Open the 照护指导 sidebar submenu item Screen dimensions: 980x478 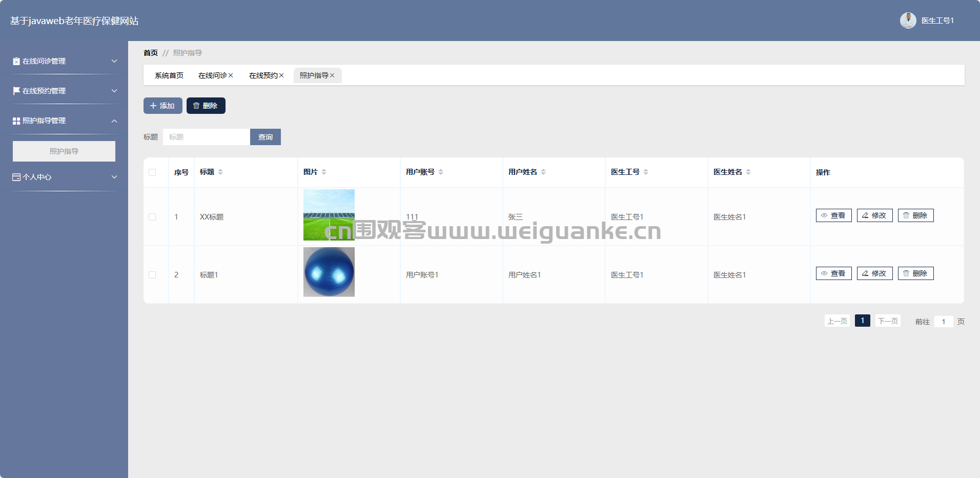tap(64, 151)
